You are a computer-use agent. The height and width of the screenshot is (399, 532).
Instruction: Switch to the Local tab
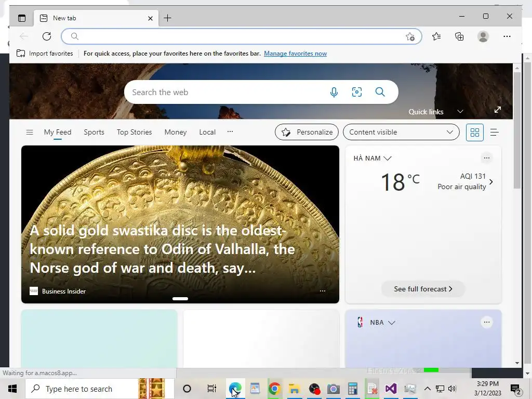[x=207, y=132]
